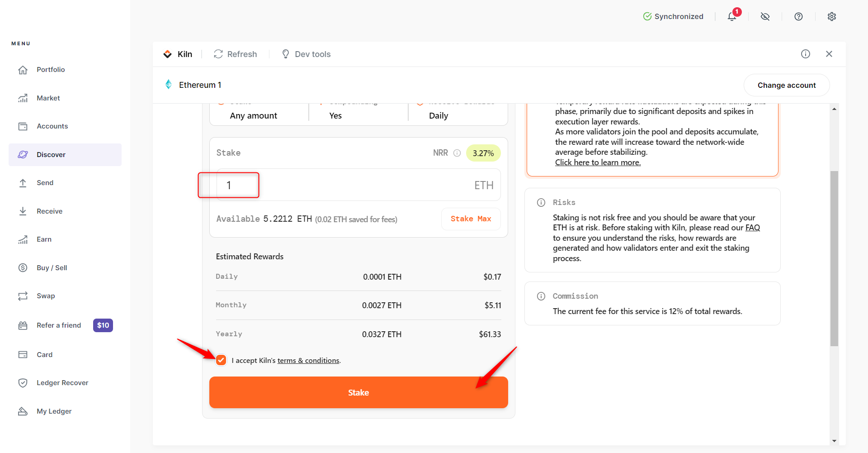The width and height of the screenshot is (868, 453).
Task: Open the help question mark icon
Action: click(798, 17)
